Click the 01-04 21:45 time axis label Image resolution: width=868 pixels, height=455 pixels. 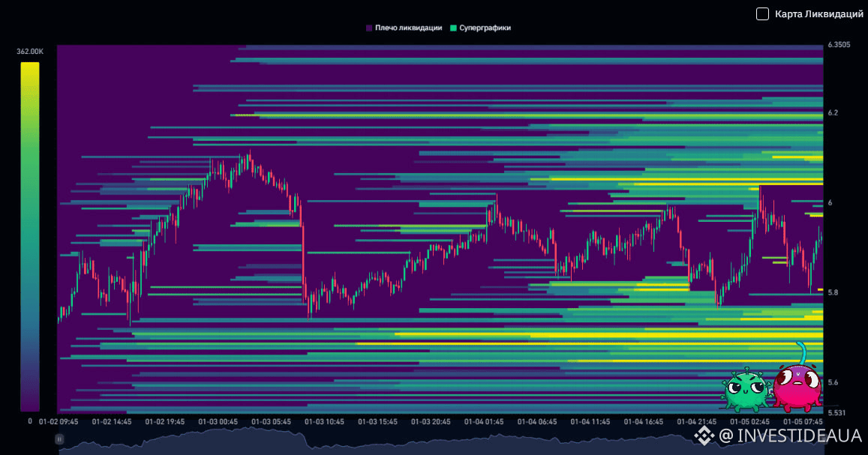pos(696,422)
